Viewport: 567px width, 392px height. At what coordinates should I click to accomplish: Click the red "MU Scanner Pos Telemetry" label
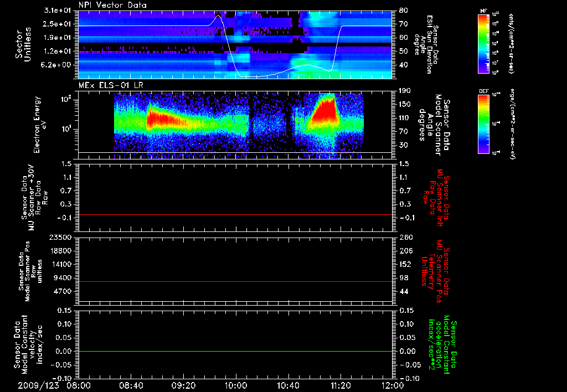pyautogui.click(x=436, y=271)
